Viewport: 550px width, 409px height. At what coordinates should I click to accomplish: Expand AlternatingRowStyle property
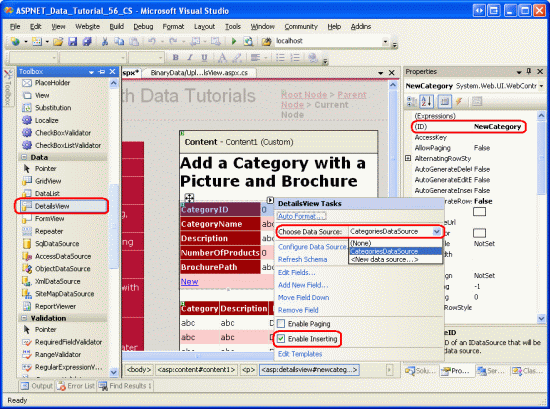pos(408,159)
